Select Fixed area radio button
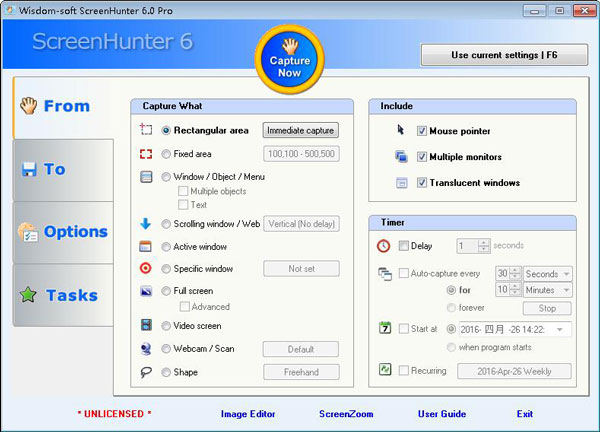The image size is (600, 432). pos(166,154)
